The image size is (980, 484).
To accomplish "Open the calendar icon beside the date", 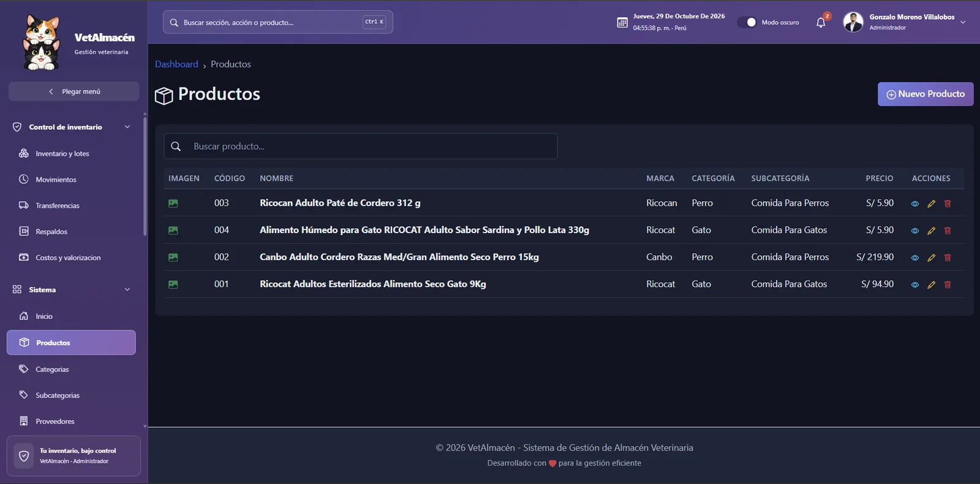I will (x=622, y=23).
